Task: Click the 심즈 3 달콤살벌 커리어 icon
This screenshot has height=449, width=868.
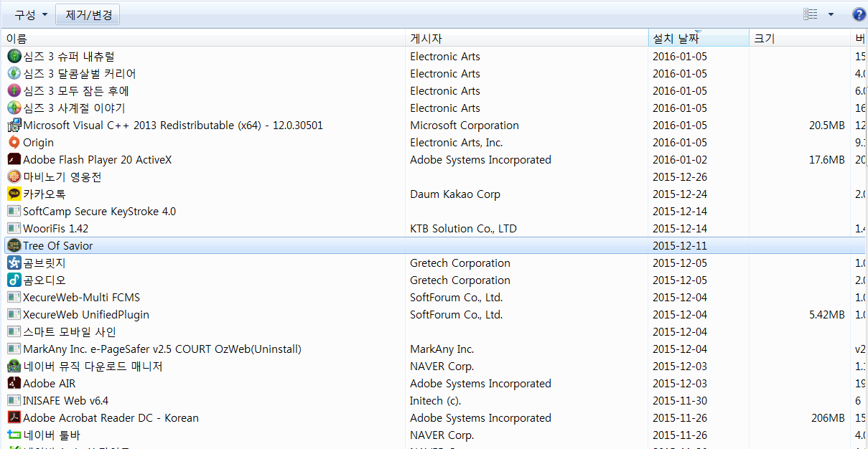Action: [14, 73]
